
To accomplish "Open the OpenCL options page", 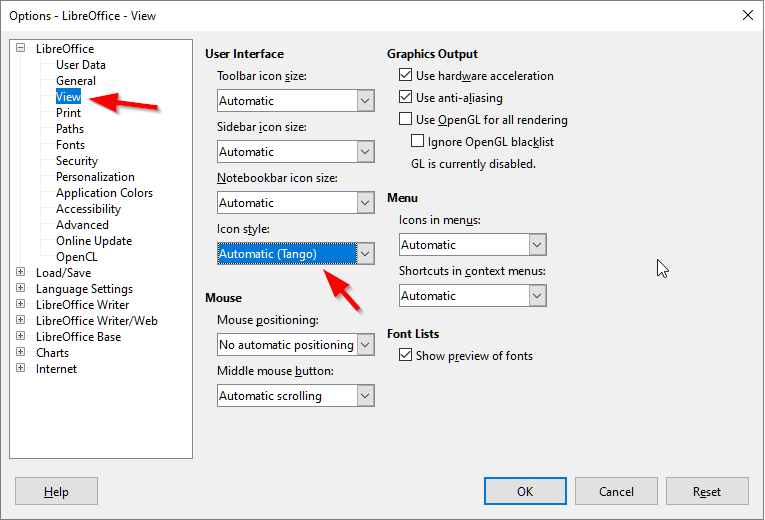I will pyautogui.click(x=77, y=257).
